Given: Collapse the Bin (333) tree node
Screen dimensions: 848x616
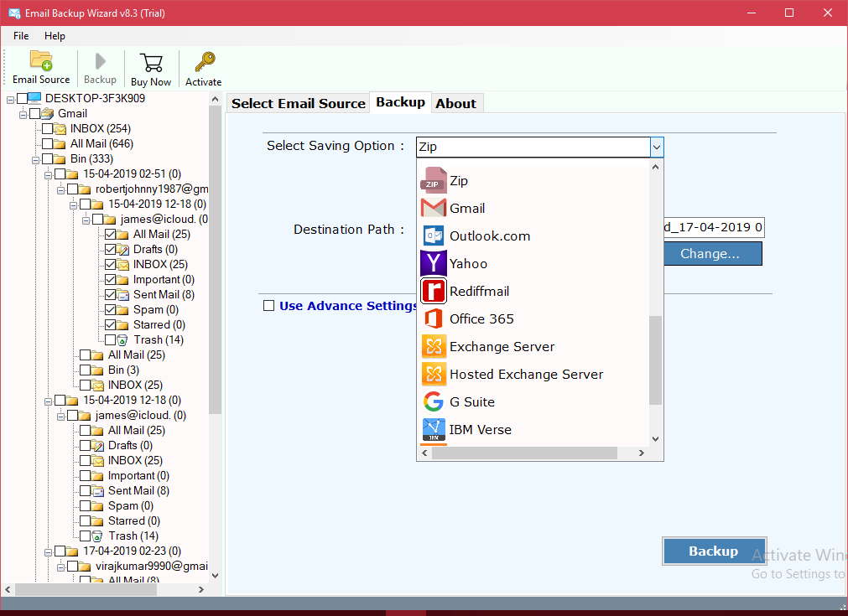Looking at the screenshot, I should (x=35, y=160).
